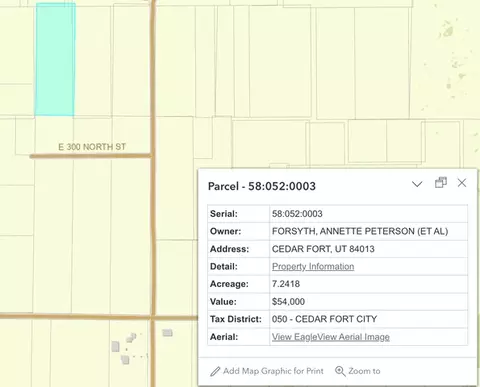Screen dimensions: 480x387
Task: Click the Add Map Graphic pencil icon
Action: coord(215,371)
